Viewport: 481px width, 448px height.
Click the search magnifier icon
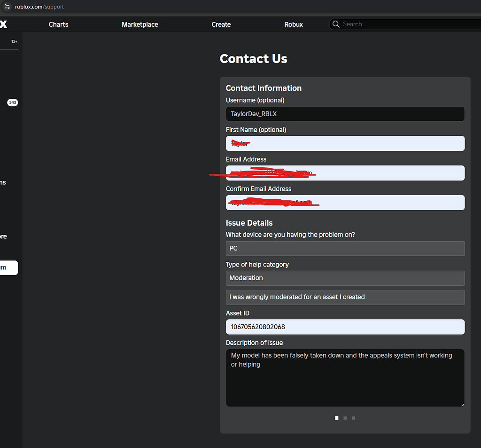coord(336,24)
